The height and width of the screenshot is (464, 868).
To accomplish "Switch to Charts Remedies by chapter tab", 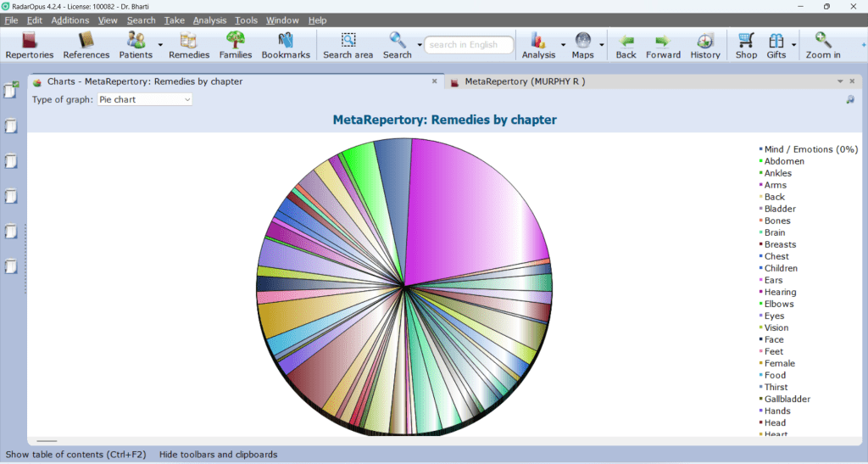I will [x=145, y=81].
